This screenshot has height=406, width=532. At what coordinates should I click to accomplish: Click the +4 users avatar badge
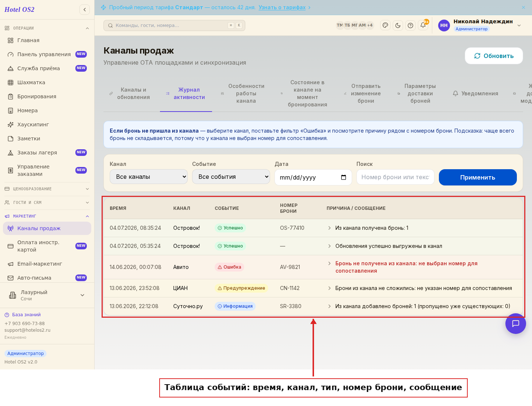pyautogui.click(x=370, y=25)
